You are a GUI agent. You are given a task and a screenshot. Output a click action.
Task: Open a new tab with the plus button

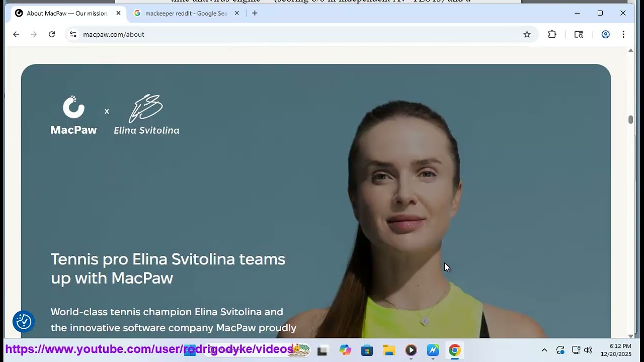[x=255, y=13]
